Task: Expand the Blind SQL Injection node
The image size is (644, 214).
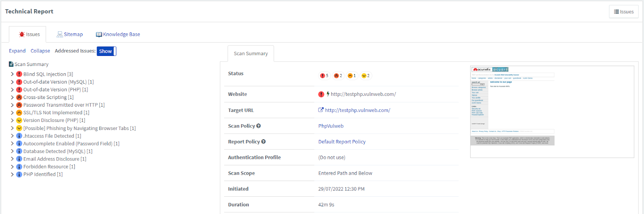Action: [12, 74]
